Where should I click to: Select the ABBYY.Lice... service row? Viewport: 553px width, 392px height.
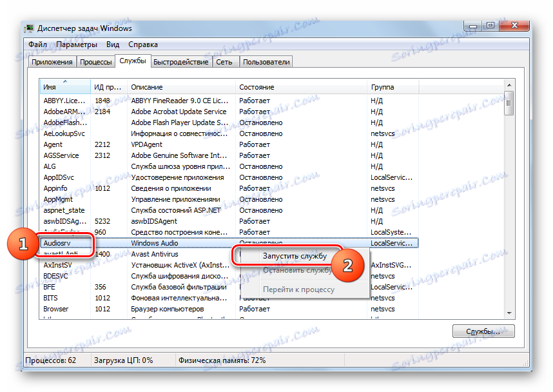click(229, 101)
